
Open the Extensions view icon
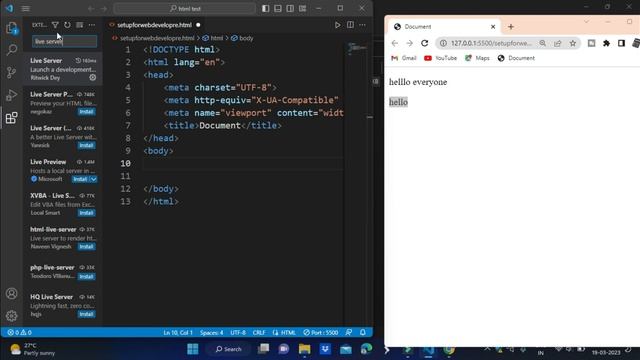11,118
